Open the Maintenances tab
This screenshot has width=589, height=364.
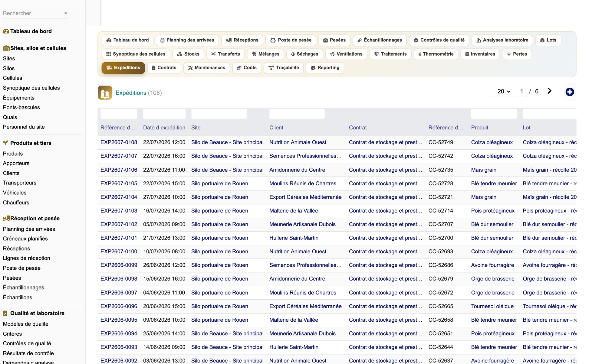[207, 68]
